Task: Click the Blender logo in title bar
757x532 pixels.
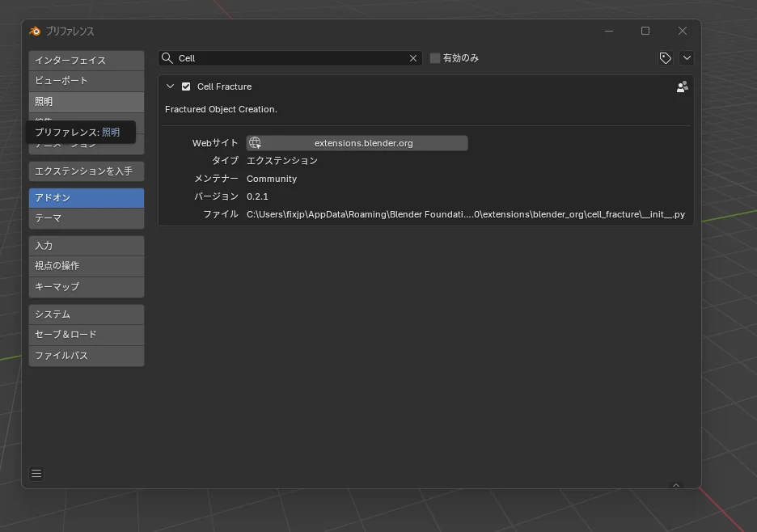Action: pyautogui.click(x=35, y=32)
